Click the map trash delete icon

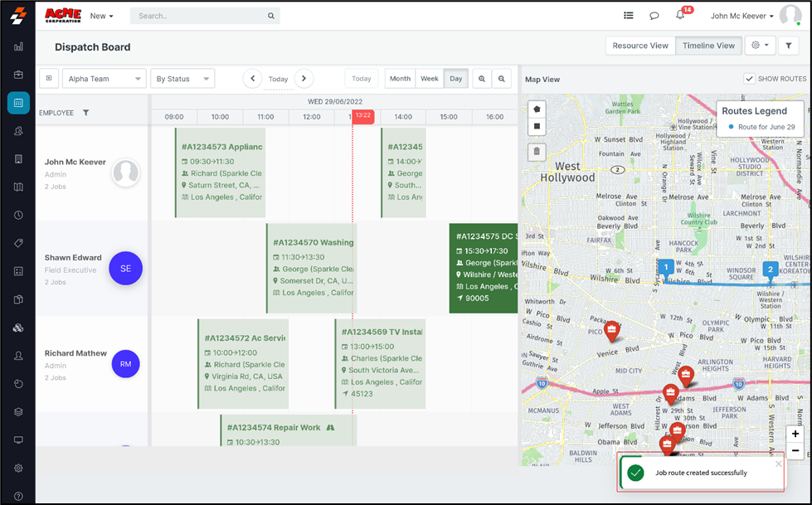coord(537,152)
